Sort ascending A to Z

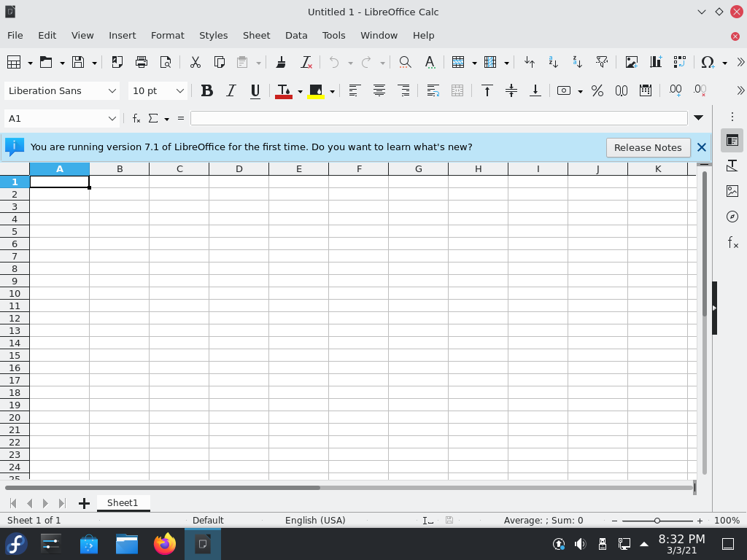553,62
